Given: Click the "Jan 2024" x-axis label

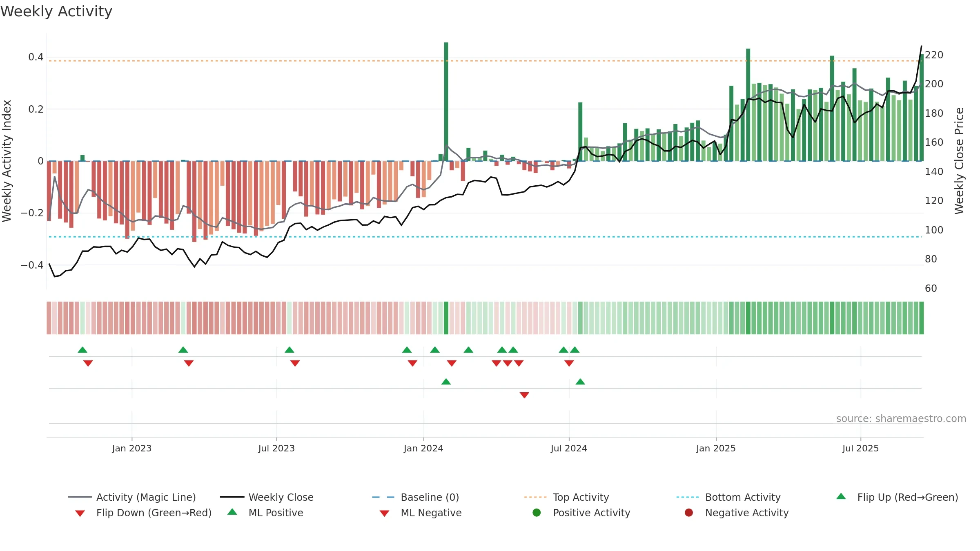Looking at the screenshot, I should coord(423,448).
